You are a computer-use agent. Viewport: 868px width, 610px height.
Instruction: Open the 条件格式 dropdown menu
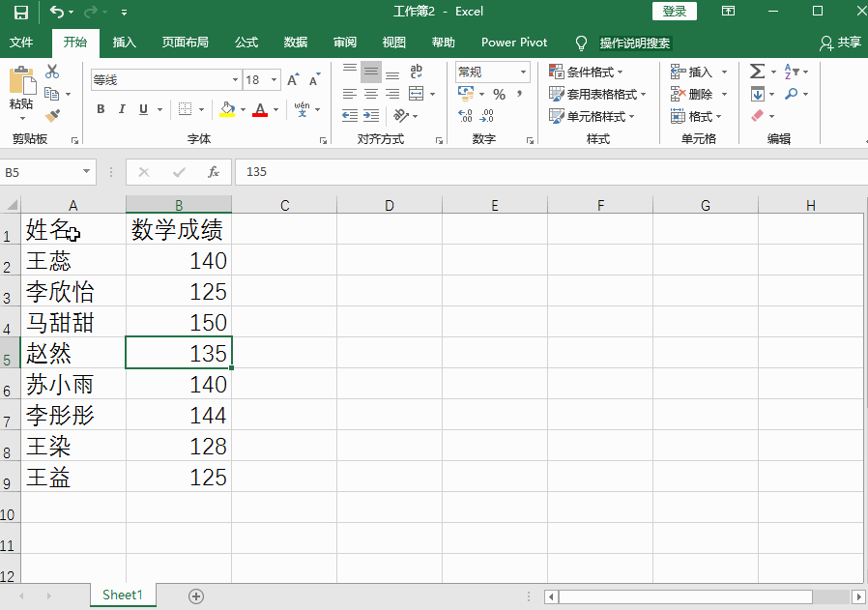click(x=587, y=72)
